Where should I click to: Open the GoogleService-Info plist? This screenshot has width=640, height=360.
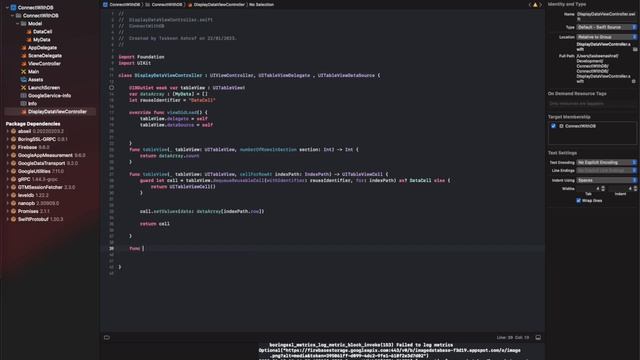(x=49, y=96)
